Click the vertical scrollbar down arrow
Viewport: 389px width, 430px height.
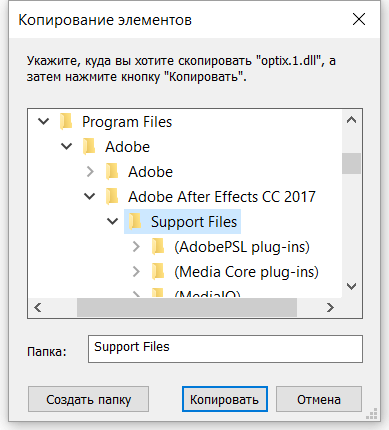click(352, 286)
